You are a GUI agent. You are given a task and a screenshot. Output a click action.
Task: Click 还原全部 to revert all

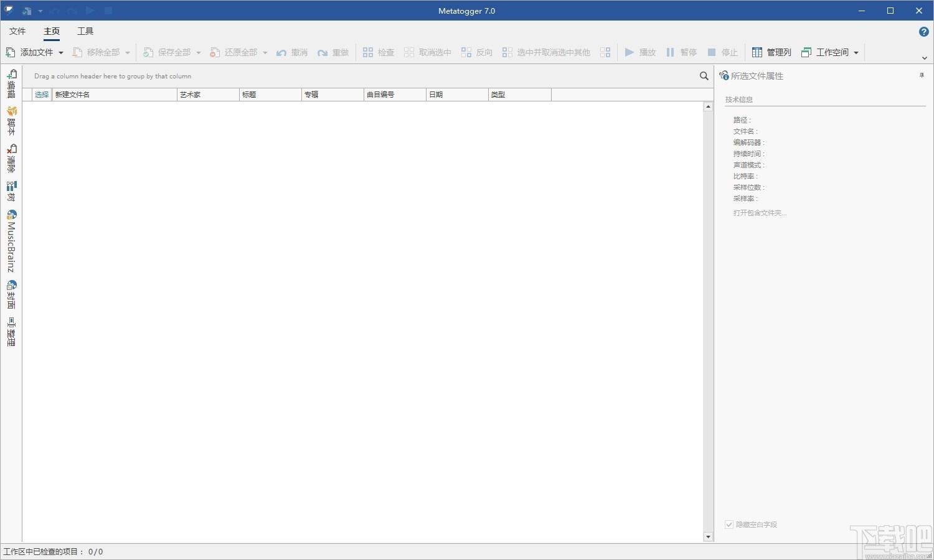234,52
